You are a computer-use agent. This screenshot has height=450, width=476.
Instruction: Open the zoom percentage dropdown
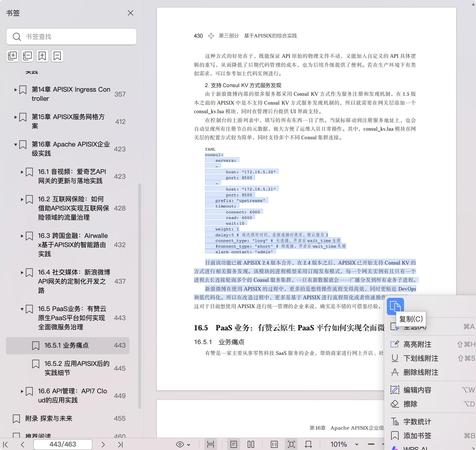click(356, 444)
